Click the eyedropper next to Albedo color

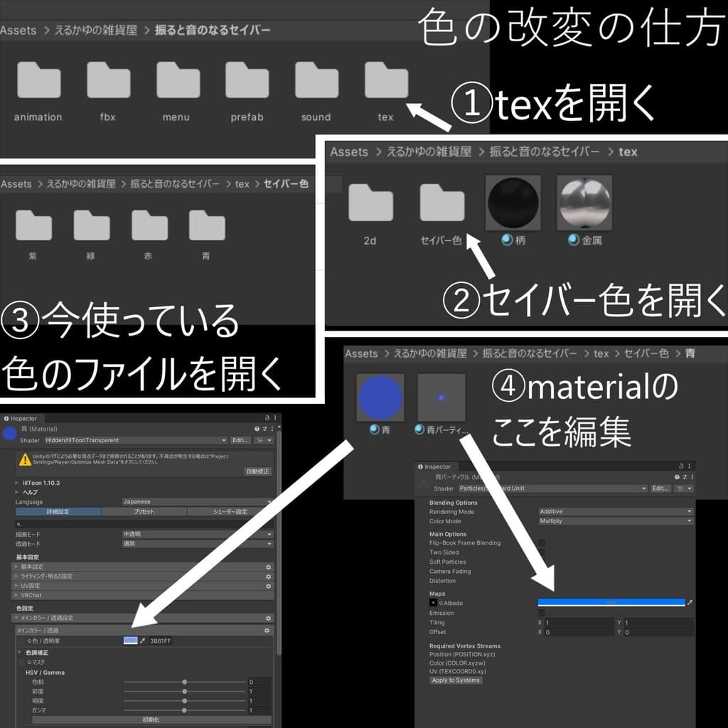689,602
